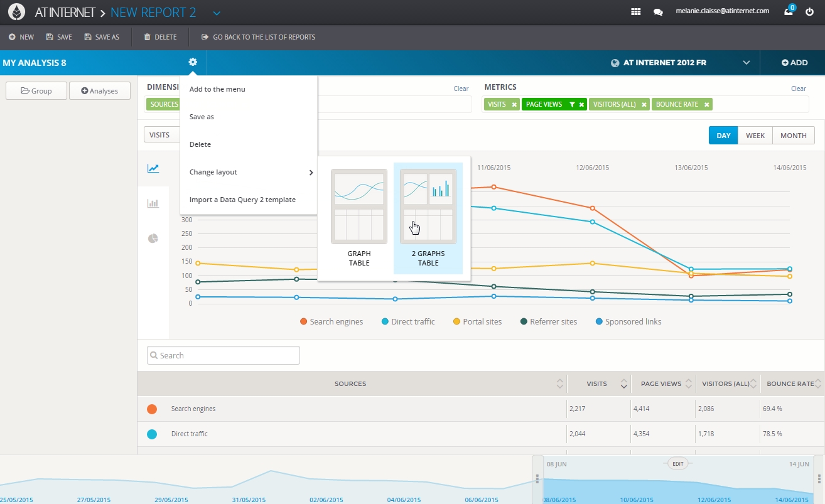This screenshot has height=504, width=825.
Task: Toggle Direct traffic legend series
Action: [x=408, y=321]
